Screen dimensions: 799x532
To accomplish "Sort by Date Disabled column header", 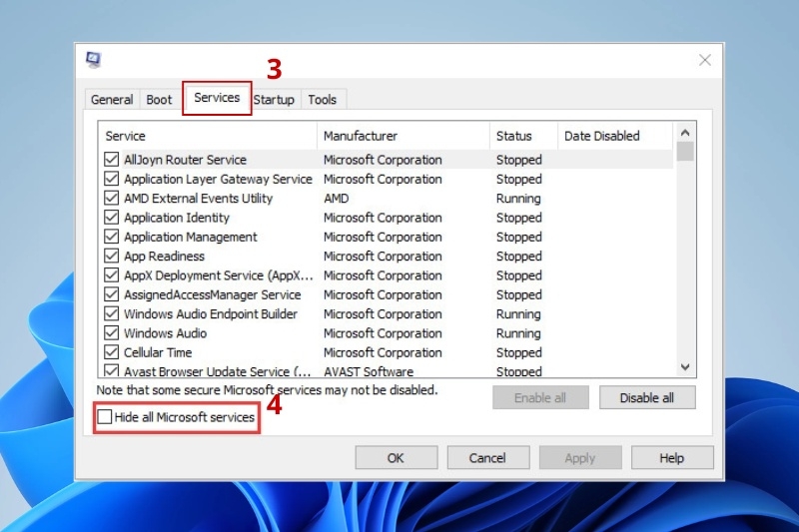I will (615, 136).
